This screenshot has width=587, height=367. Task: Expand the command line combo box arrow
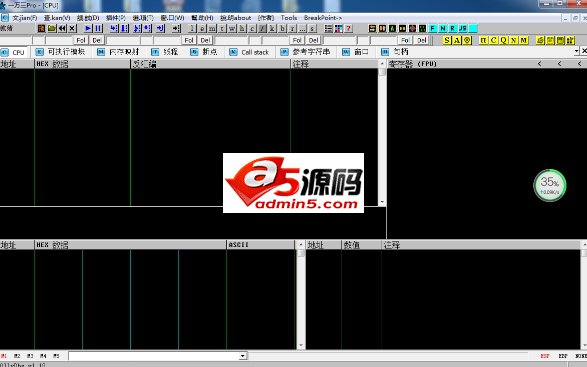[x=243, y=356]
